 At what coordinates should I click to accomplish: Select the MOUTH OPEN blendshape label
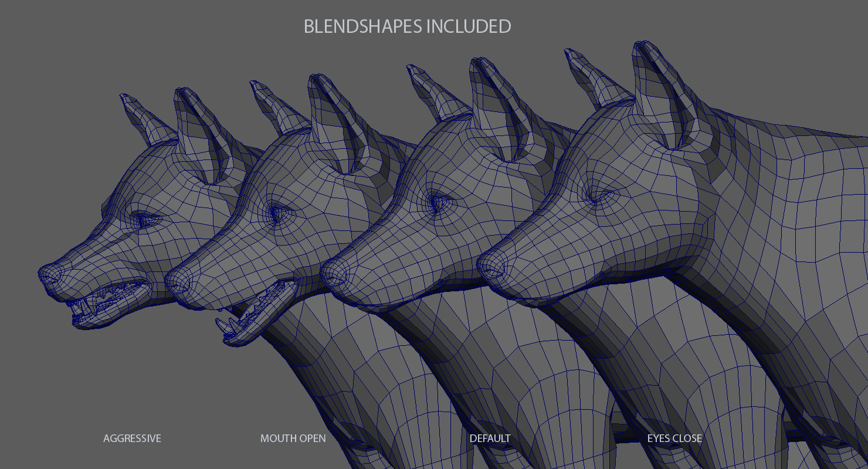pos(293,438)
